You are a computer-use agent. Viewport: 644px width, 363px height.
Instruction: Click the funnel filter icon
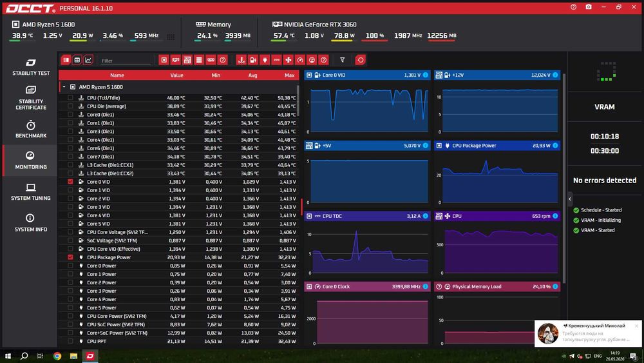[342, 60]
